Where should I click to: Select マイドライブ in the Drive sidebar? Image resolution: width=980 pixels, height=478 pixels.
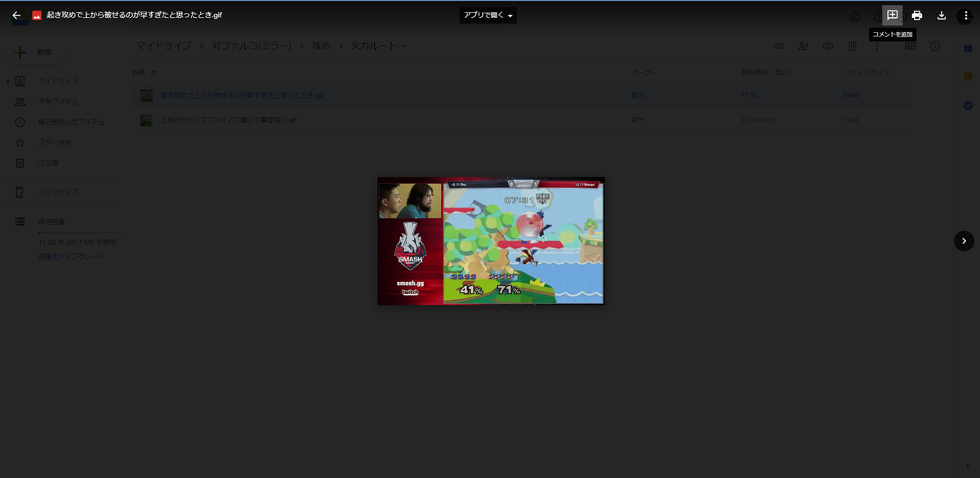[59, 81]
